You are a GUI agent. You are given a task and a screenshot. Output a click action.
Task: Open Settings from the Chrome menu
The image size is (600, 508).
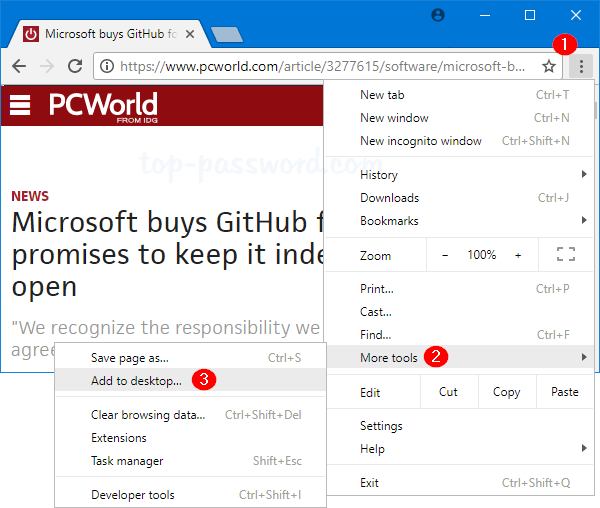pos(459,426)
